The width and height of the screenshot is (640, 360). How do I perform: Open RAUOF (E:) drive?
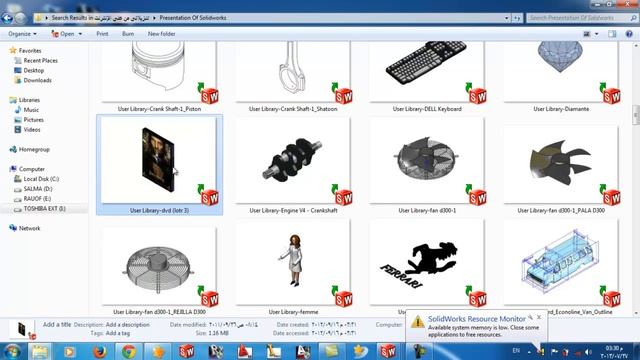[37, 199]
